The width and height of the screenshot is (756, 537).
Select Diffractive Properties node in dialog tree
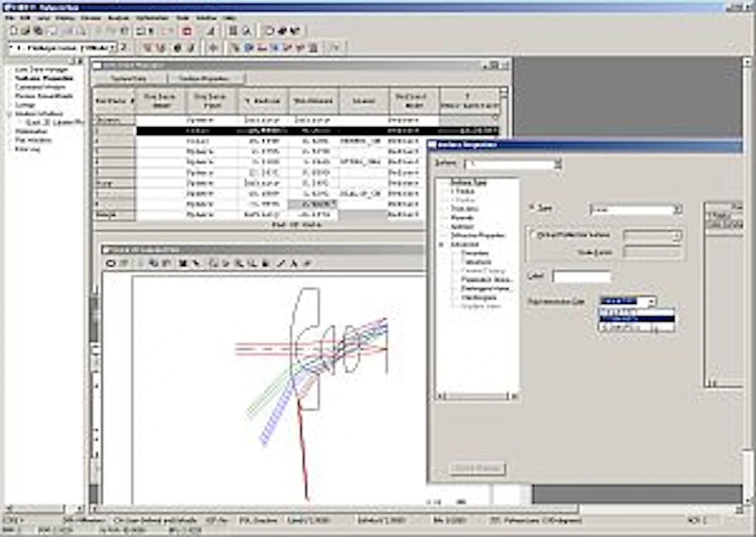tap(478, 236)
